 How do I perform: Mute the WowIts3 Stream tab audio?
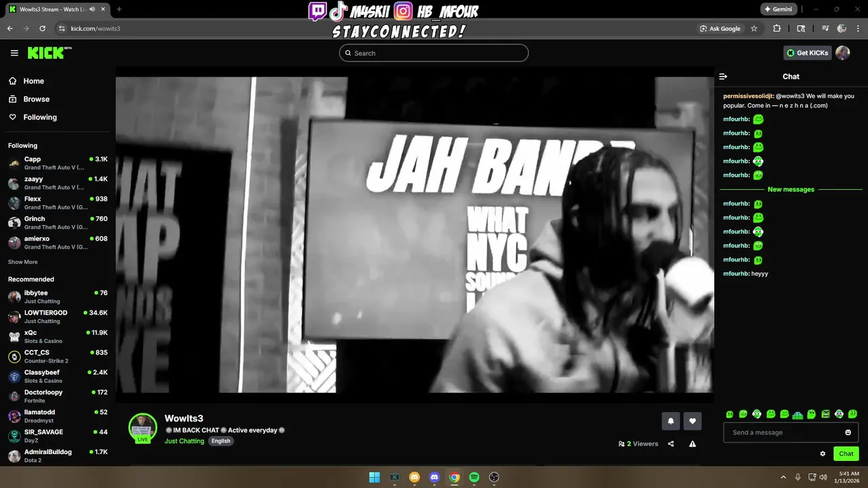pyautogui.click(x=92, y=9)
